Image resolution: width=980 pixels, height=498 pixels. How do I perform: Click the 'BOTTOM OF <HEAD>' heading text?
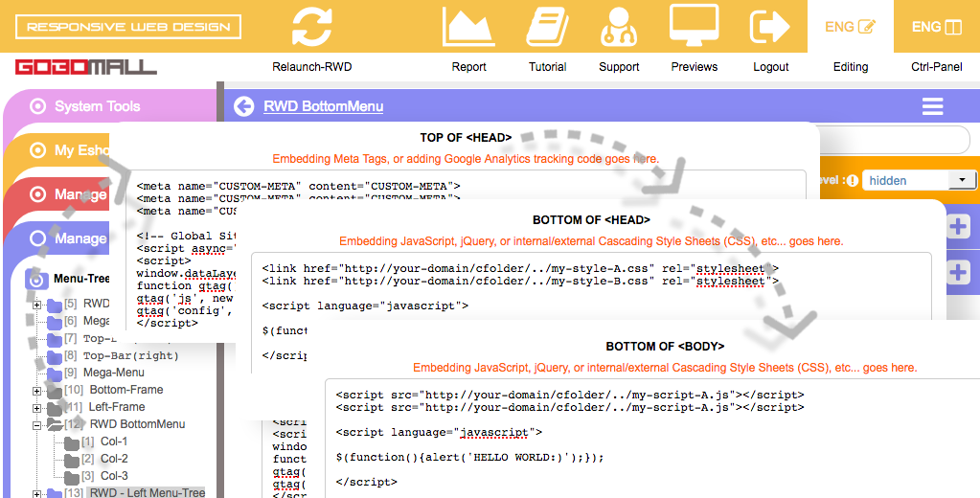[591, 220]
